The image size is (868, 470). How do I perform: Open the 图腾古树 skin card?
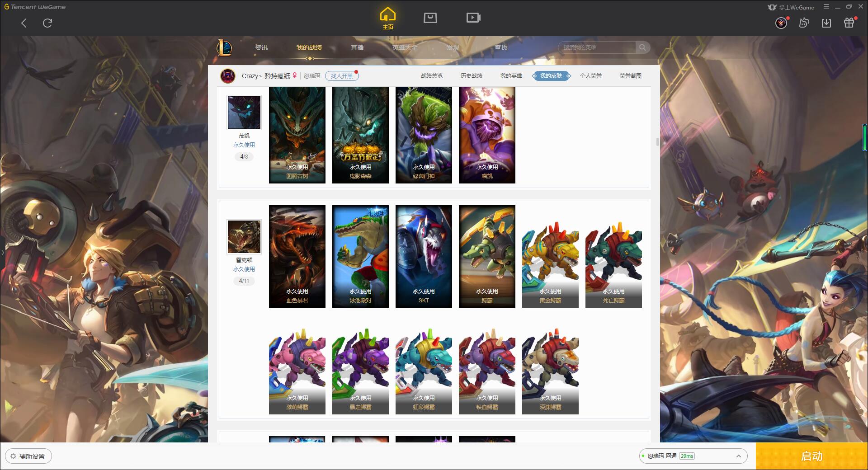click(297, 135)
